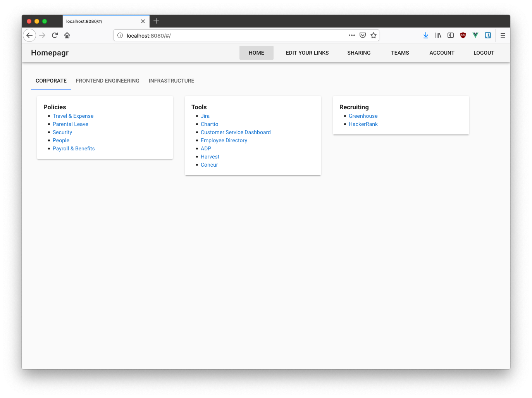
Task: Open the HackerRank link
Action: pos(363,124)
